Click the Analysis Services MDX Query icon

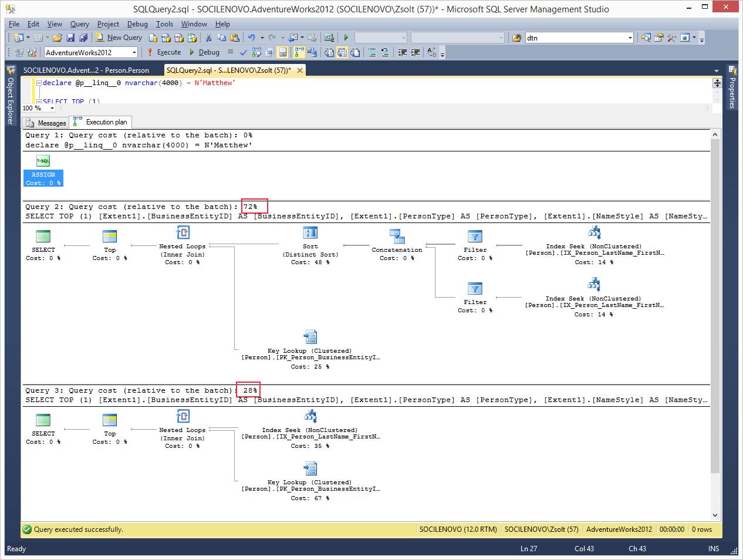[166, 38]
